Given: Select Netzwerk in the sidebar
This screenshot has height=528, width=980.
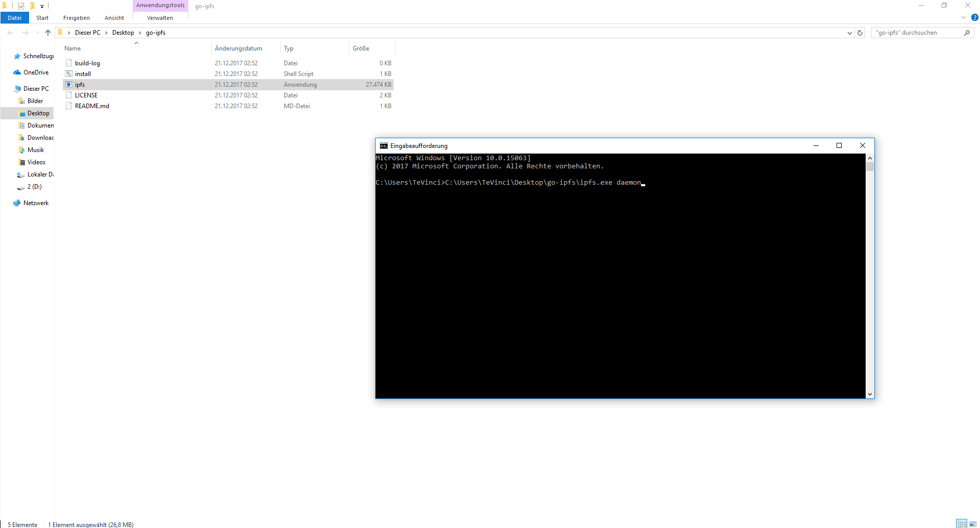Looking at the screenshot, I should tap(35, 203).
